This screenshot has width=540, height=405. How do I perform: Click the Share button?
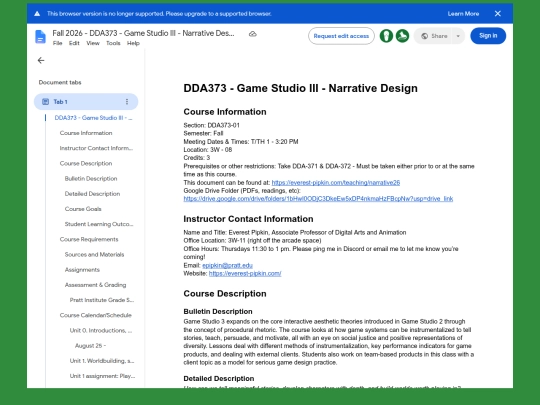coord(435,36)
